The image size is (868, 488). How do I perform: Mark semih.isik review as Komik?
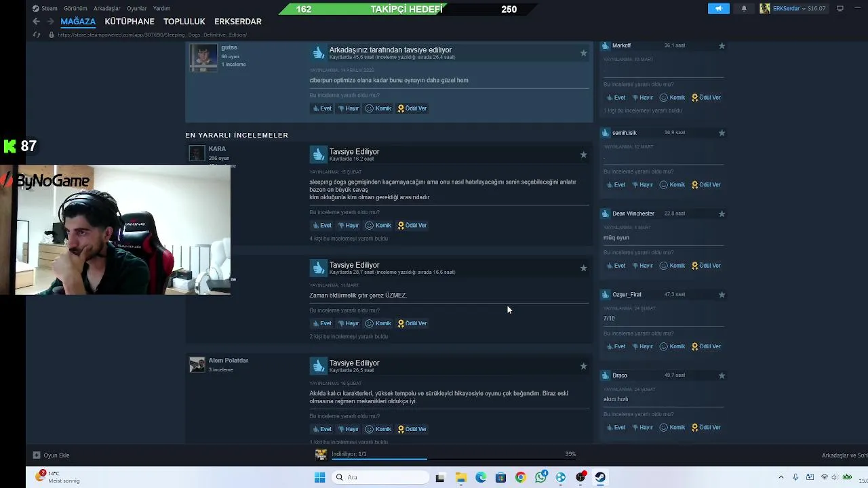[x=673, y=185]
